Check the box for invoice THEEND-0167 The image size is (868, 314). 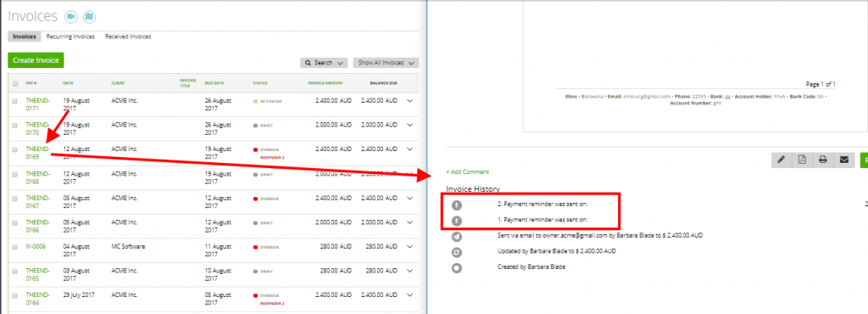coord(15,199)
